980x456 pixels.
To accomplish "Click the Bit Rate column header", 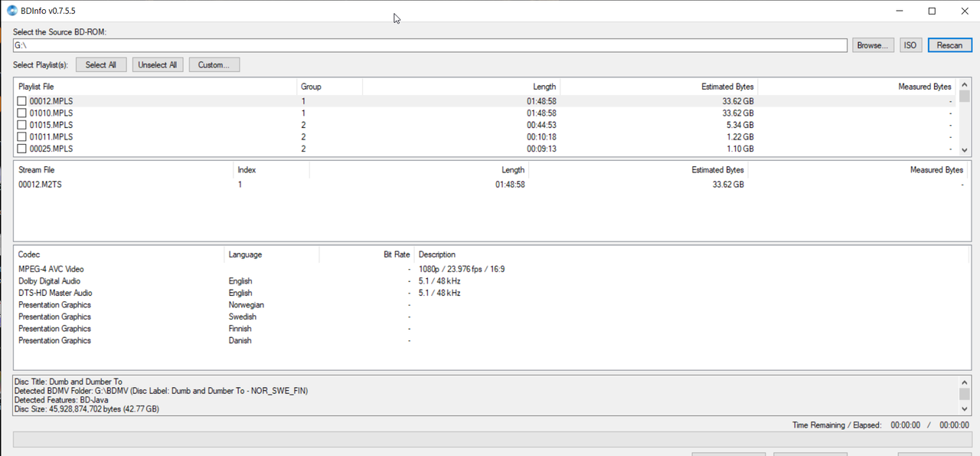I will click(367, 254).
